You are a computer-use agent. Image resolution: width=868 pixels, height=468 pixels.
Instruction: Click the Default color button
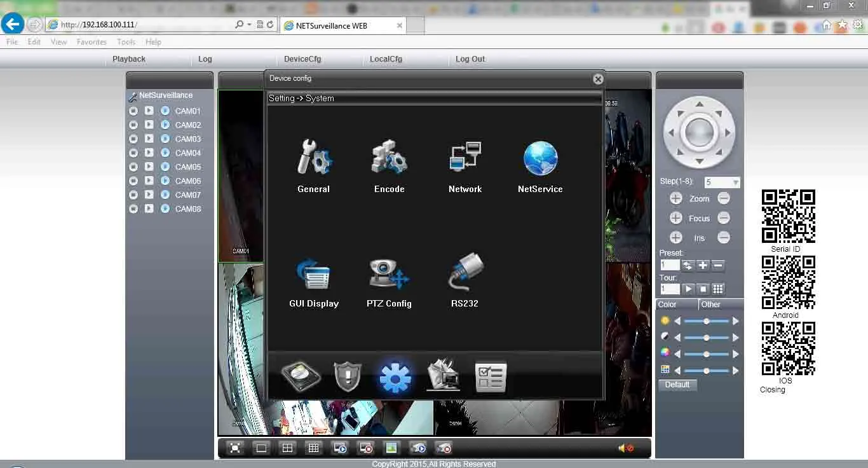(677, 384)
